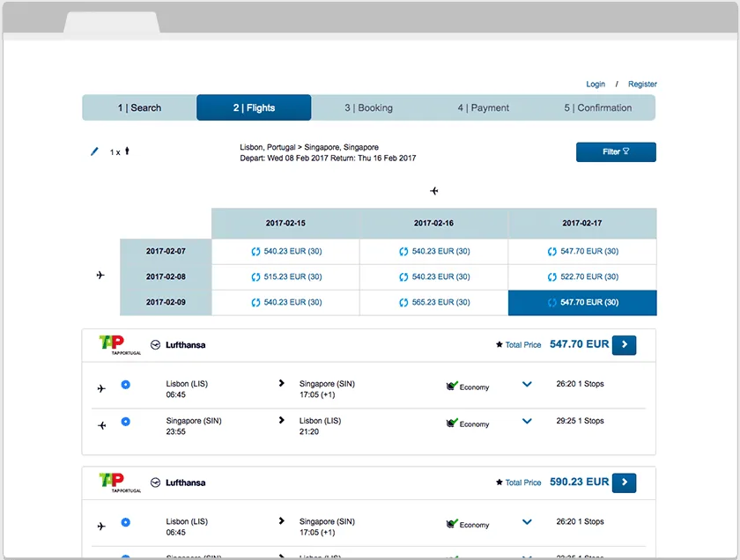
Task: Click the highlighted 547.70 EUR fare for 02-09 and 02-17
Action: pyautogui.click(x=582, y=302)
